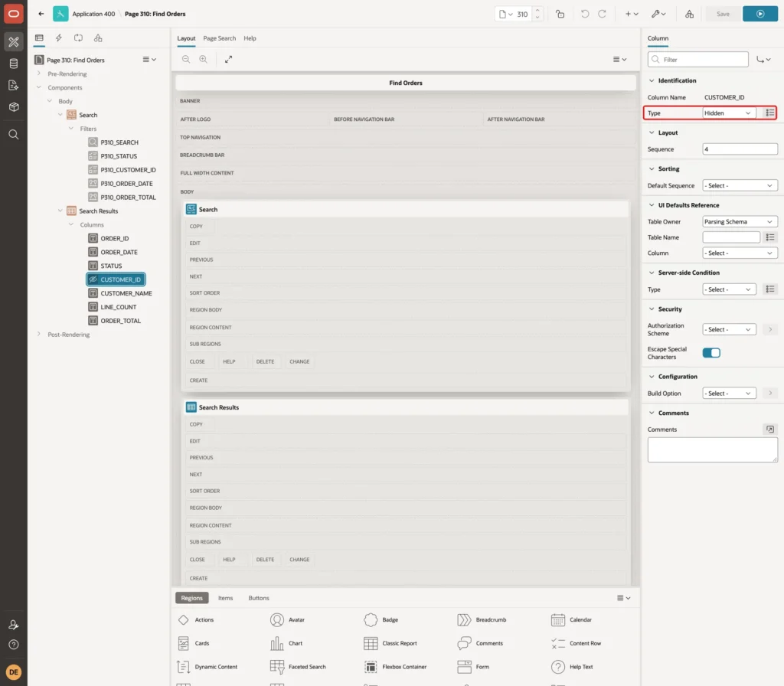Switch to Dynamic Actions lightning tab
This screenshot has width=784, height=686.
pos(58,38)
